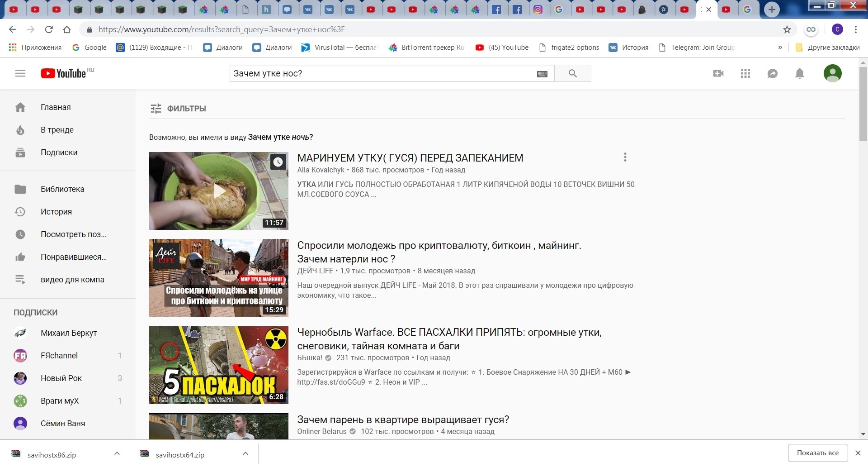Open the VirusTotal bookmark

339,48
